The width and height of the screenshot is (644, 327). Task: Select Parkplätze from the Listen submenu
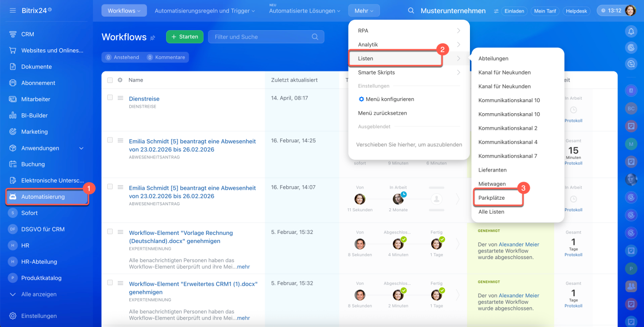point(492,198)
